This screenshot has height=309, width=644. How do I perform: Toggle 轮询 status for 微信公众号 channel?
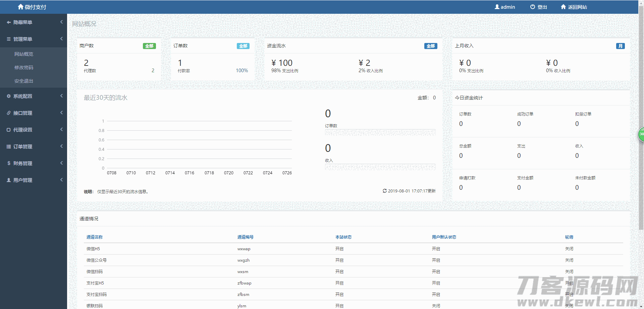click(x=569, y=260)
